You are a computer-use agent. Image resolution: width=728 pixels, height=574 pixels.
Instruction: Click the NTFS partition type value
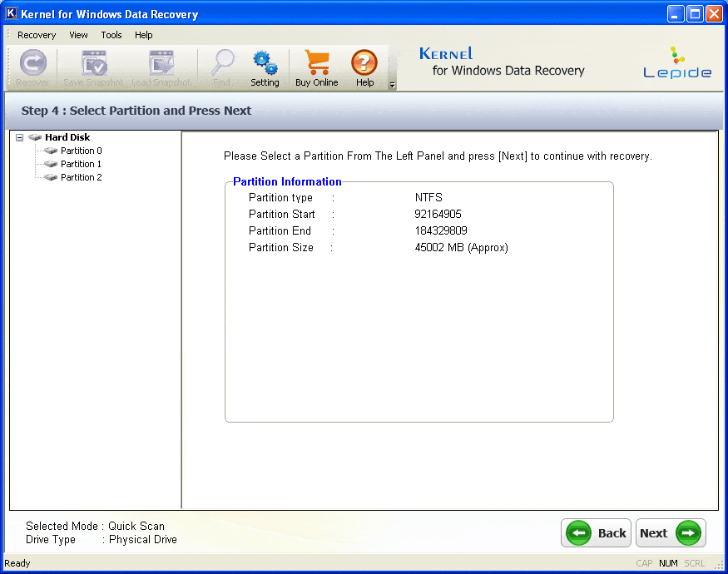point(428,198)
